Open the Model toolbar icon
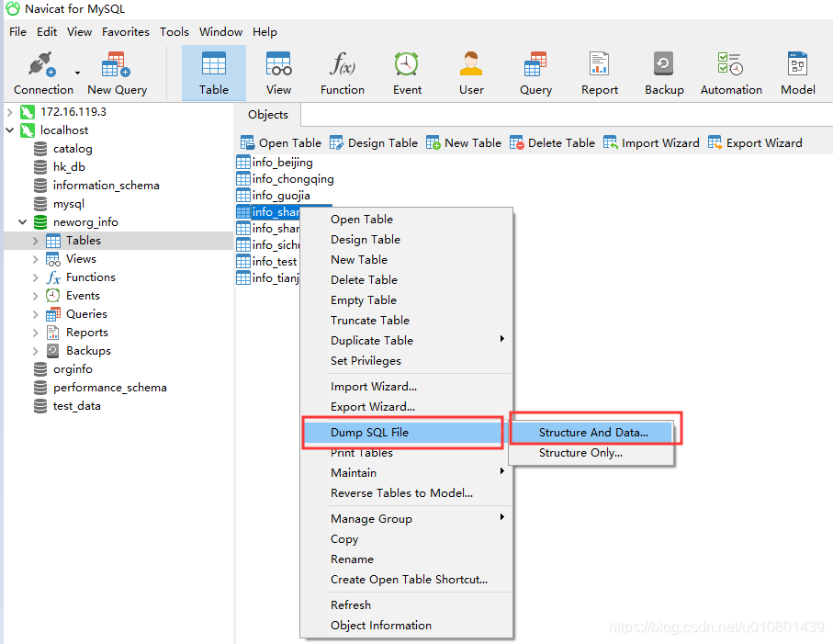Screen dimensions: 833x644 click(x=798, y=73)
